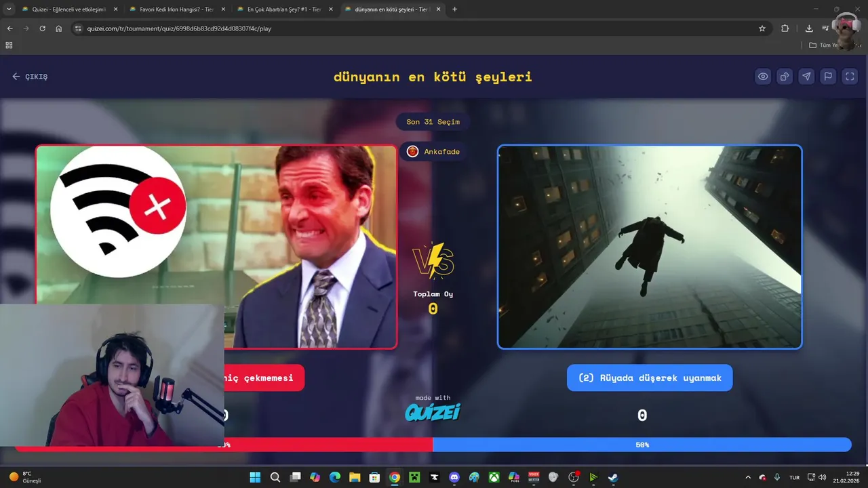Image resolution: width=868 pixels, height=488 pixels.
Task: Click the share/external icon next to the eye icon
Action: (785, 77)
